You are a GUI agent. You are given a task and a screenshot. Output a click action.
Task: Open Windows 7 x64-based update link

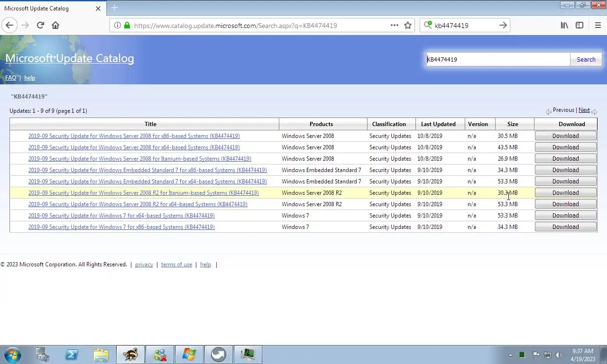[x=121, y=216]
